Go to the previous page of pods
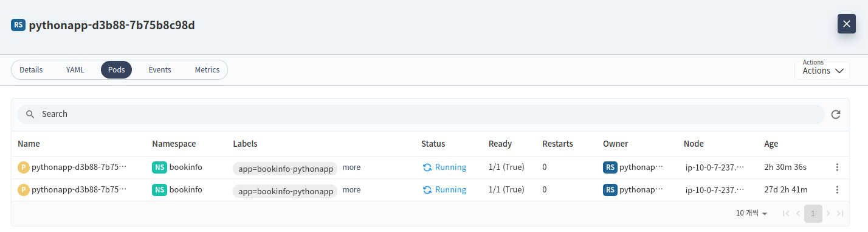The width and height of the screenshot is (868, 232). [x=798, y=213]
